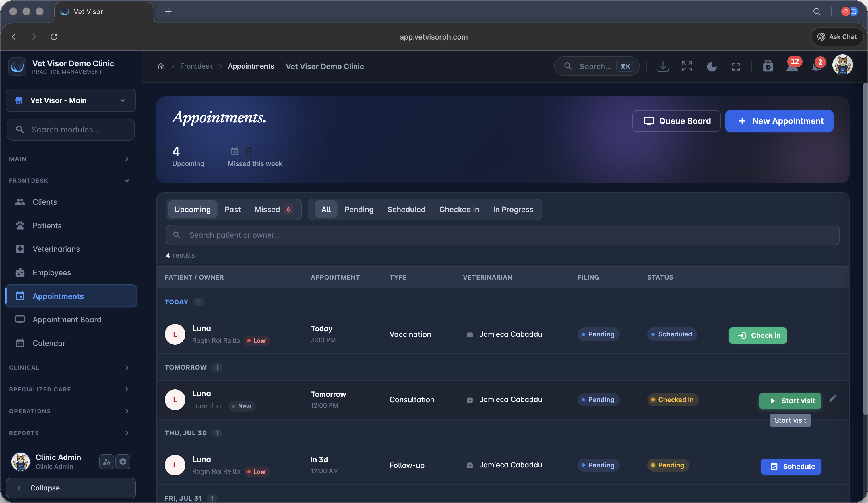The width and height of the screenshot is (868, 503).
Task: Filter appointments by Checked In status
Action: click(x=459, y=210)
